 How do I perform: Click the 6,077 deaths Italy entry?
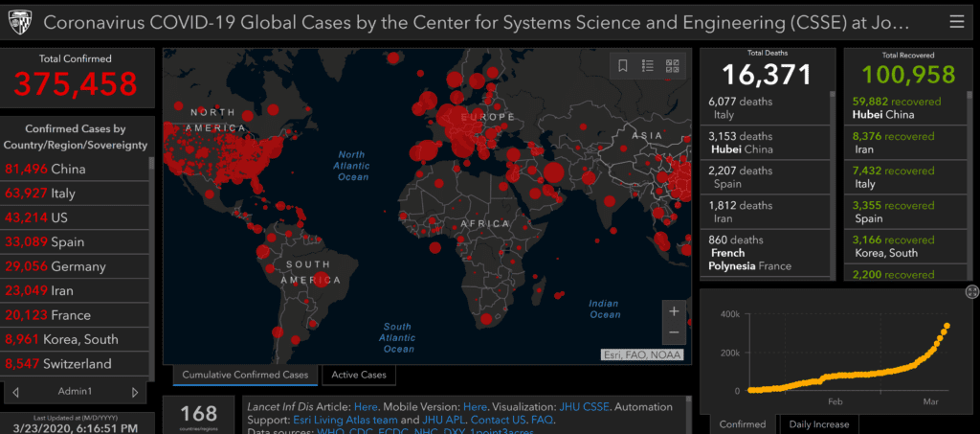point(765,108)
